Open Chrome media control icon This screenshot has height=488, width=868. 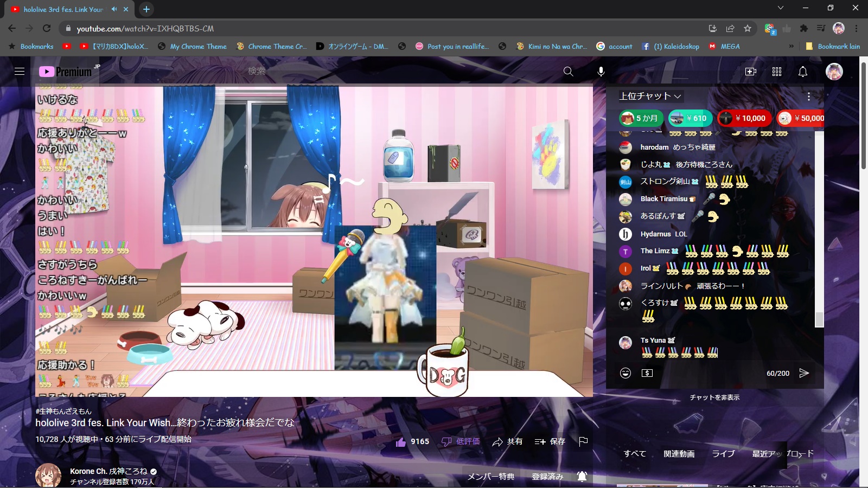tap(821, 28)
